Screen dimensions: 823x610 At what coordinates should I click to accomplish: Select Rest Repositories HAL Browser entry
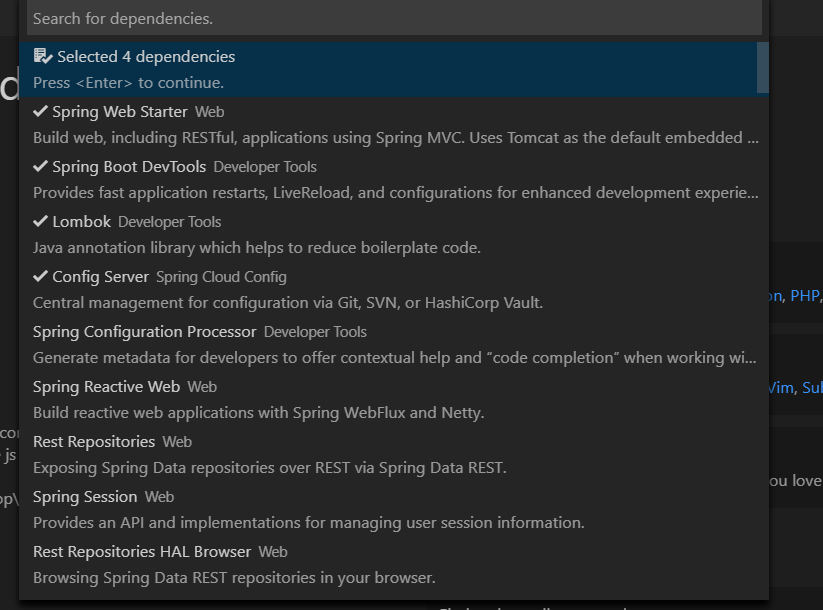394,565
